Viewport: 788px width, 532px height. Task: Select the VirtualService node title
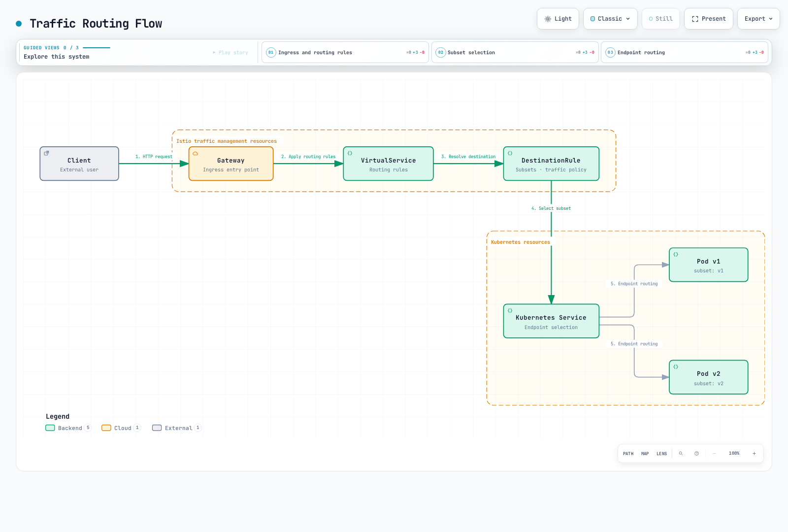[389, 161]
